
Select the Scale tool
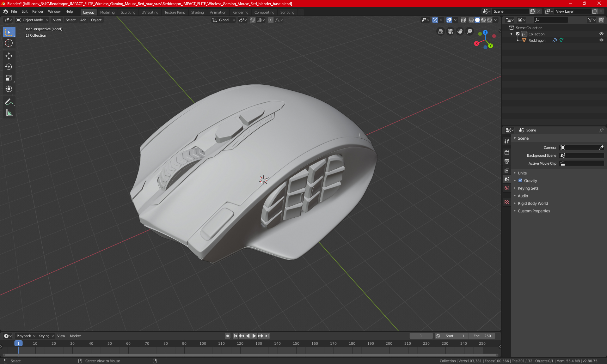[x=9, y=78]
